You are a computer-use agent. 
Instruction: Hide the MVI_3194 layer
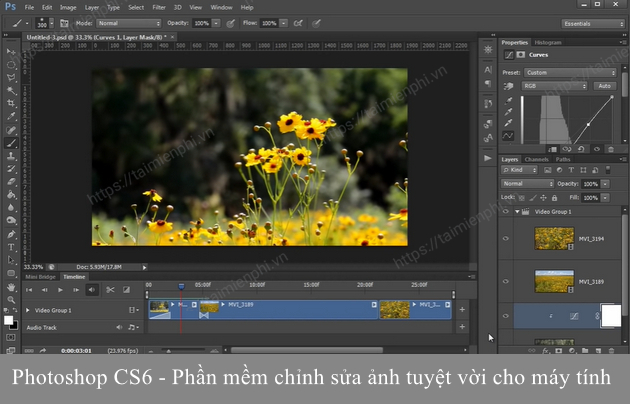tap(505, 239)
